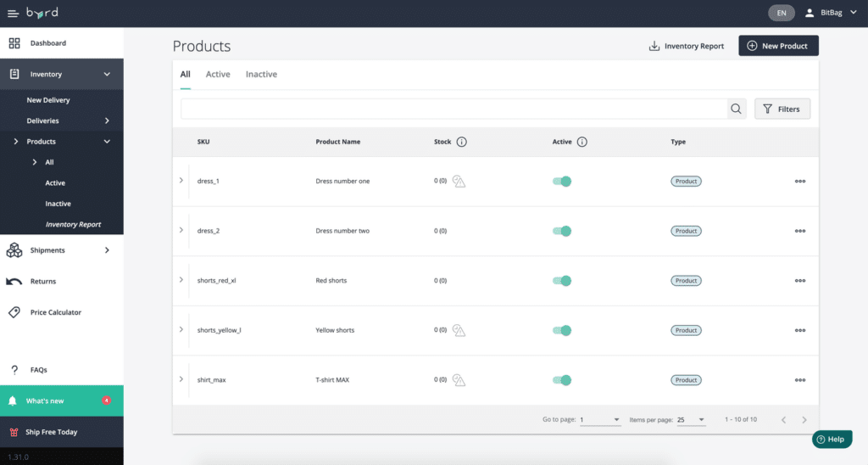Screen dimensions: 868x465
Task: Click the Ship Free Today gift icon
Action: (14, 432)
